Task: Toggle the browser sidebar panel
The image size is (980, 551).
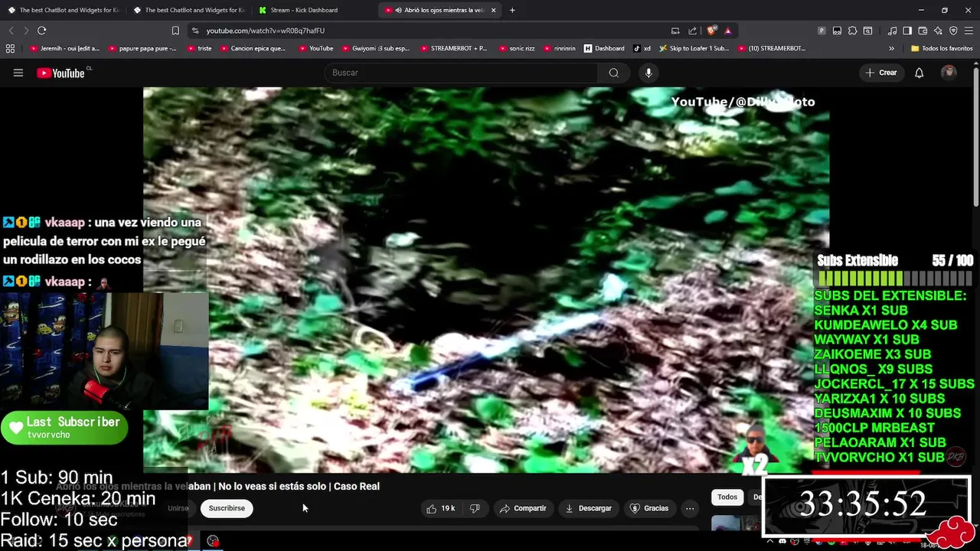Action: point(907,31)
